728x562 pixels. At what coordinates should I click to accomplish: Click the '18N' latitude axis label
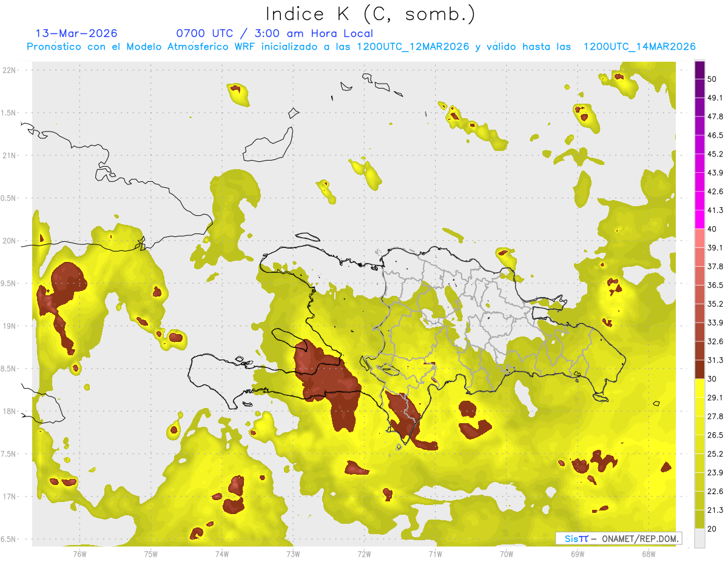tap(10, 412)
